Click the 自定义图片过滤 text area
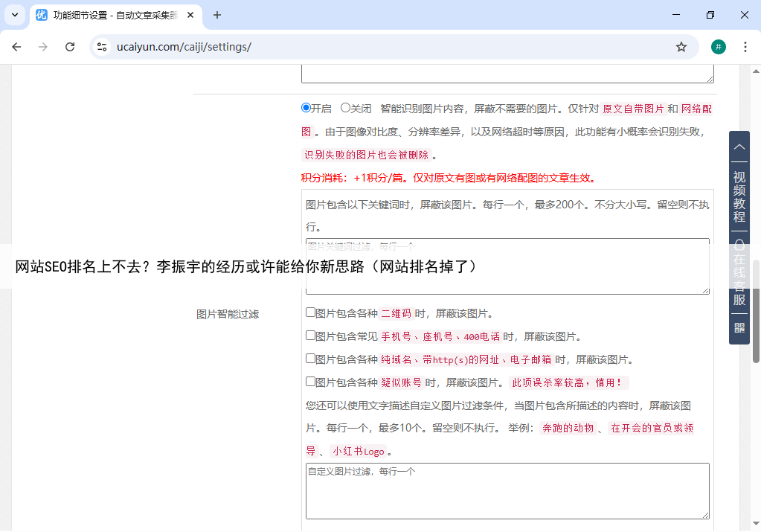Screen dimensions: 761x532 pyautogui.click(x=507, y=491)
